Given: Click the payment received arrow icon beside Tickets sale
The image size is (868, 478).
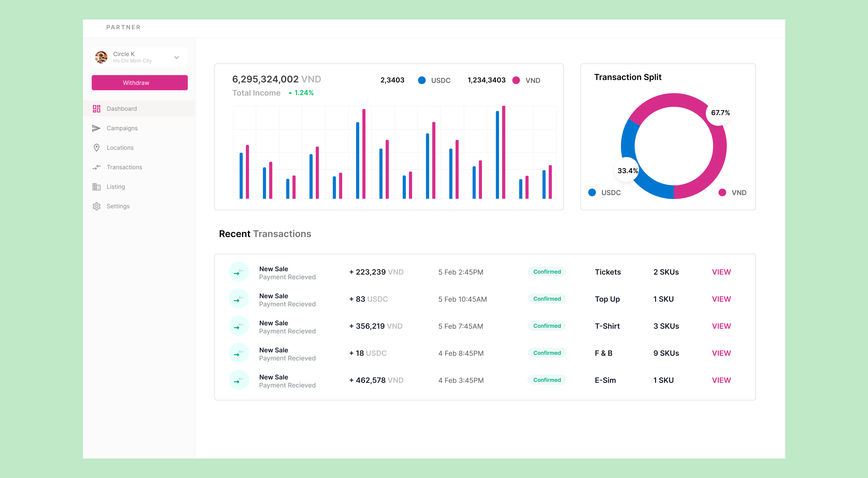Looking at the screenshot, I should [x=239, y=272].
